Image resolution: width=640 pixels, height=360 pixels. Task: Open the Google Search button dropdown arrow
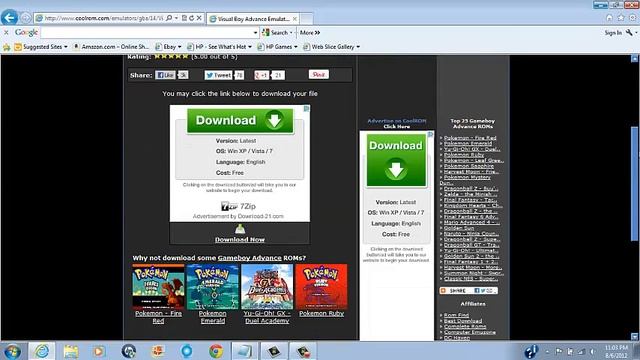(291, 33)
